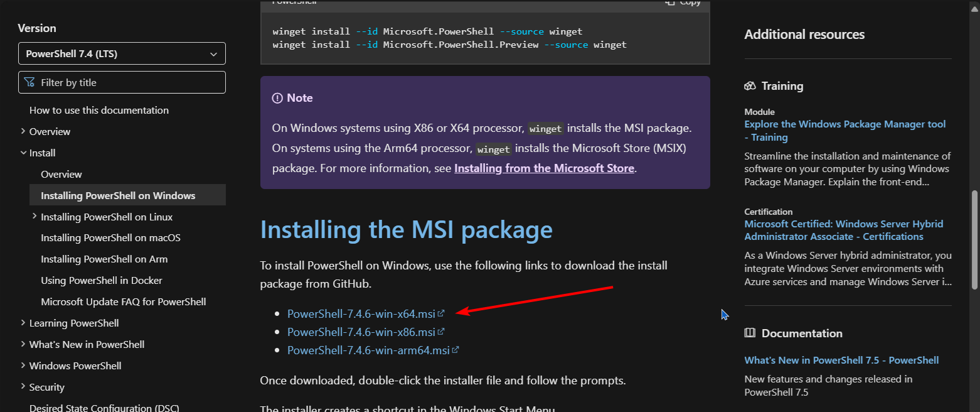Click the 'Once downloaded, double-click the installer' text
This screenshot has width=980, height=412.
click(x=443, y=381)
